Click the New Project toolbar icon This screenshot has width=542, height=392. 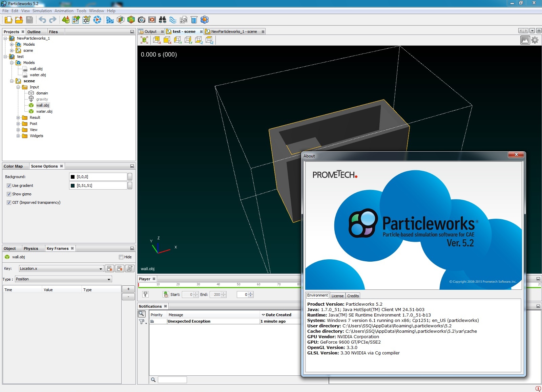tap(8, 20)
